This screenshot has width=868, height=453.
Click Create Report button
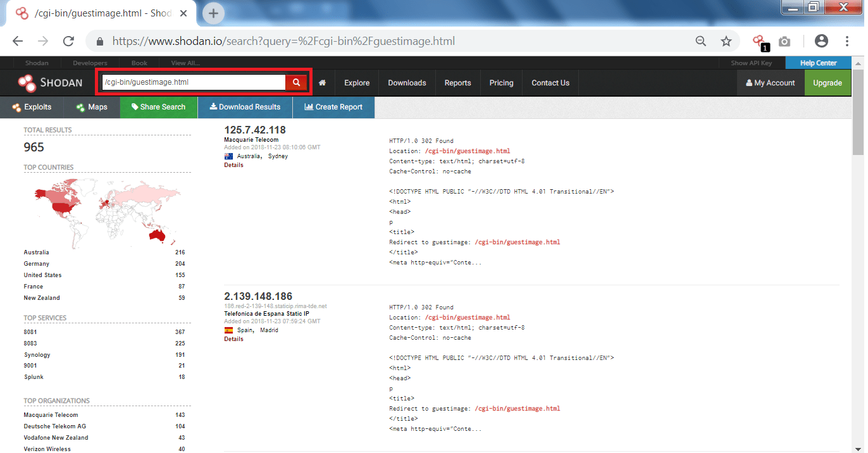tap(333, 107)
